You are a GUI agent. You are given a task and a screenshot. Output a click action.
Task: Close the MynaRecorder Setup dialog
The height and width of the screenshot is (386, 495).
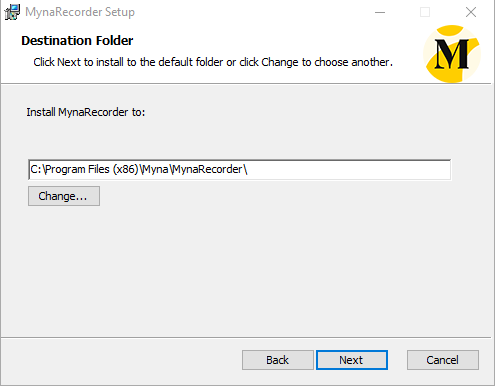pos(471,12)
